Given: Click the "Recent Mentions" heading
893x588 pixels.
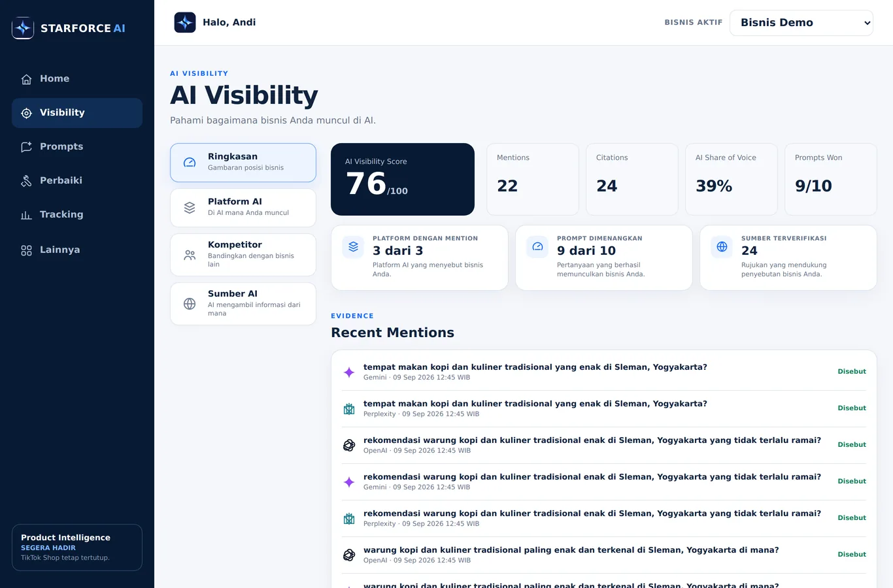Looking at the screenshot, I should point(393,333).
